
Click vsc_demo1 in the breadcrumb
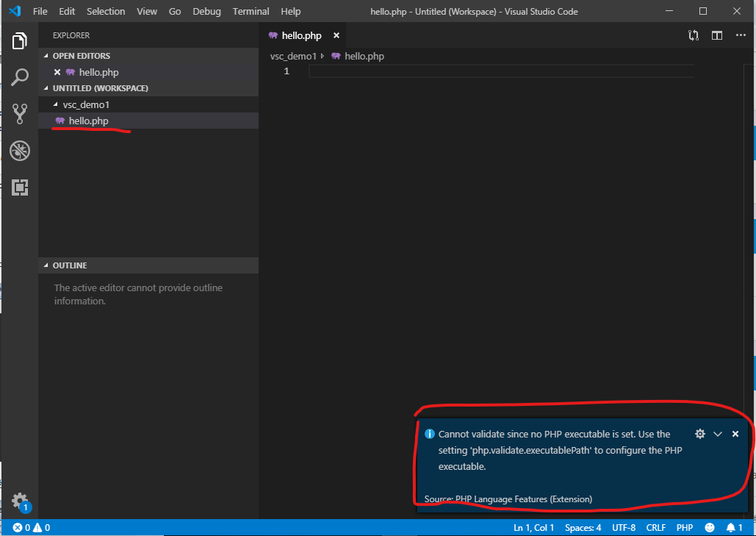coord(293,56)
